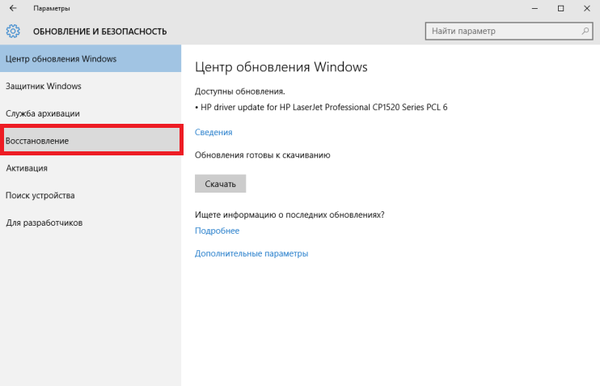Click the 'Доступны обновления.' status text
600x386 pixels.
click(x=240, y=91)
